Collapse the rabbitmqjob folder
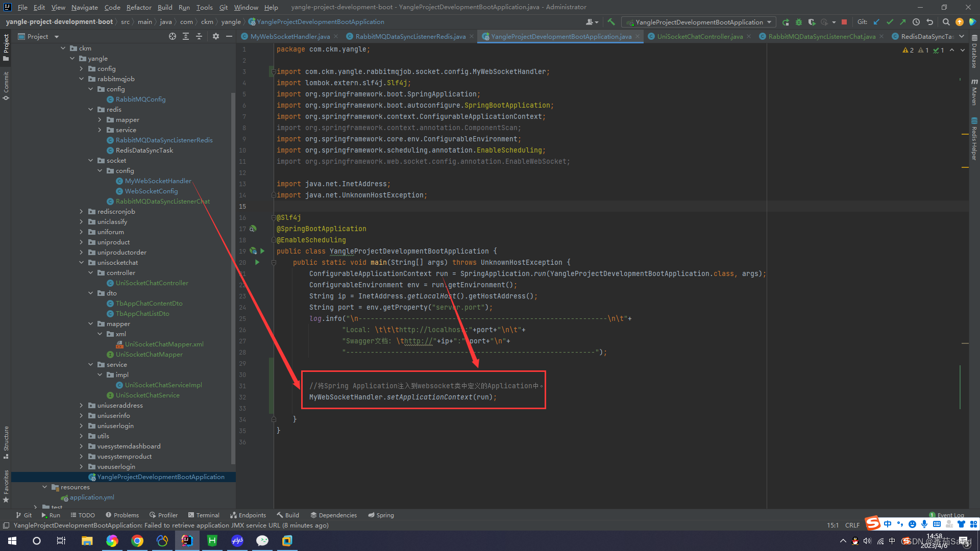 (81, 79)
